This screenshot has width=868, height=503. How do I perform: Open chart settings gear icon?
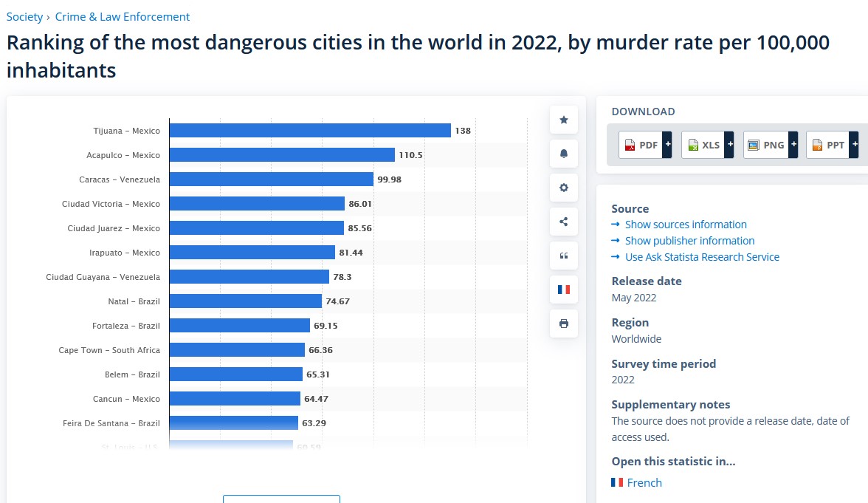coord(564,188)
